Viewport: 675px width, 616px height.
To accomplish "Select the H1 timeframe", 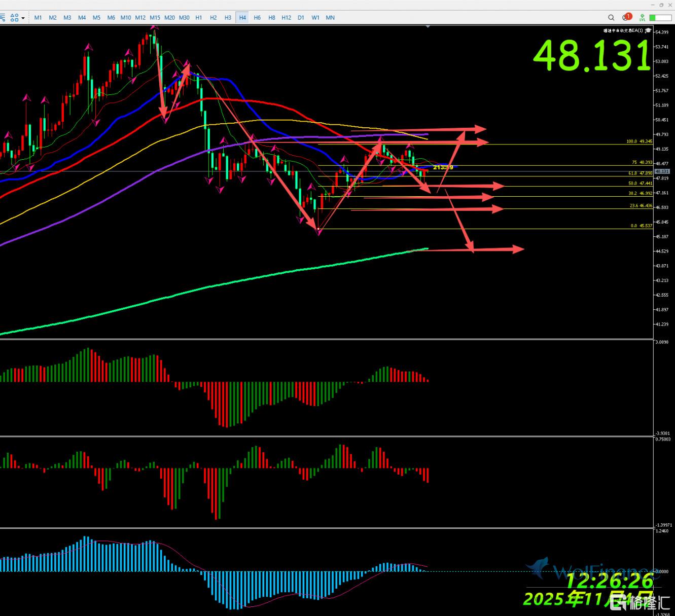I will tap(199, 18).
